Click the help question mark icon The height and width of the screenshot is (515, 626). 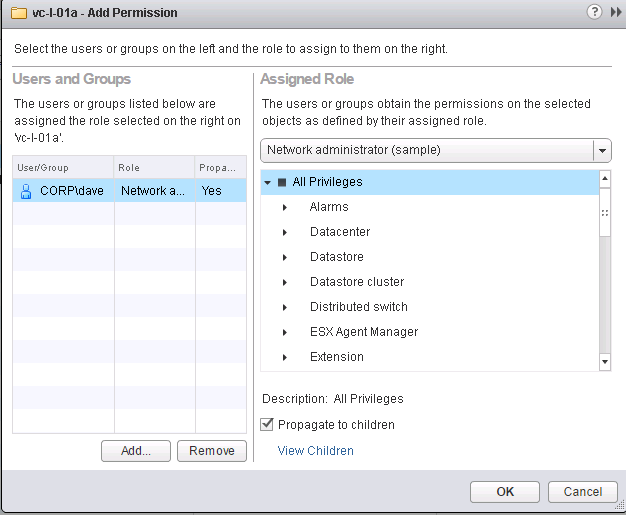coord(594,11)
